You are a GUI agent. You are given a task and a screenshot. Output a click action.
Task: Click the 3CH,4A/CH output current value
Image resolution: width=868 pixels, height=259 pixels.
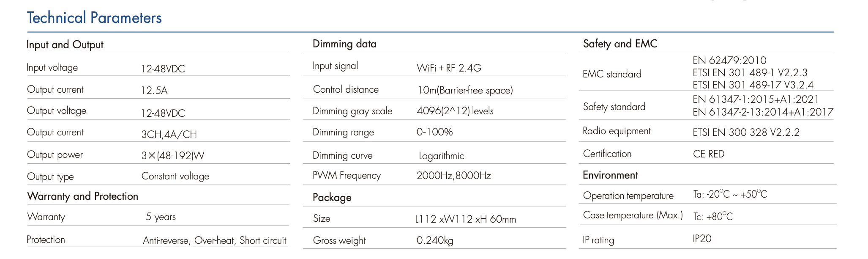pyautogui.click(x=169, y=135)
